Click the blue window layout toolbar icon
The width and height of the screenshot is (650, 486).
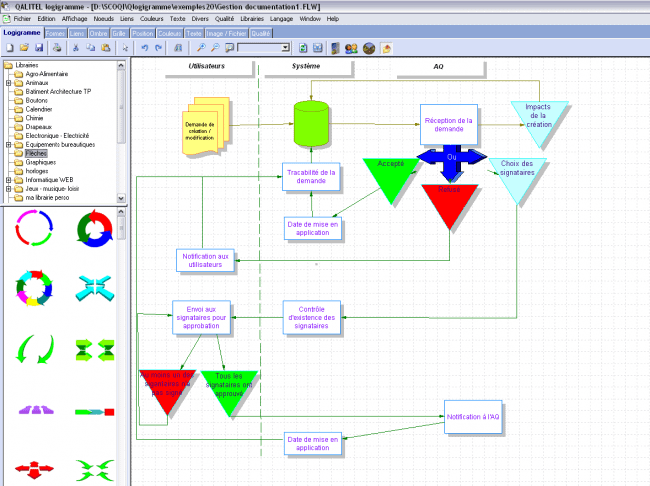point(318,48)
